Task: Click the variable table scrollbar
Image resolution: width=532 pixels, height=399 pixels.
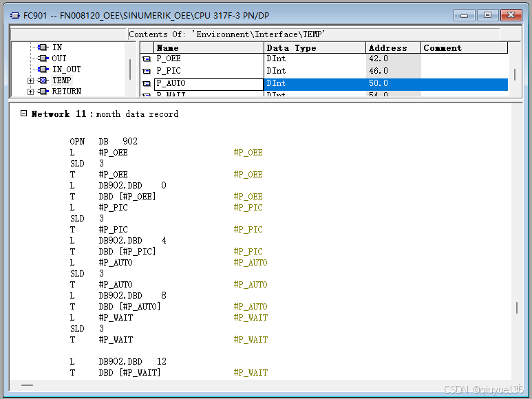Action: point(515,74)
